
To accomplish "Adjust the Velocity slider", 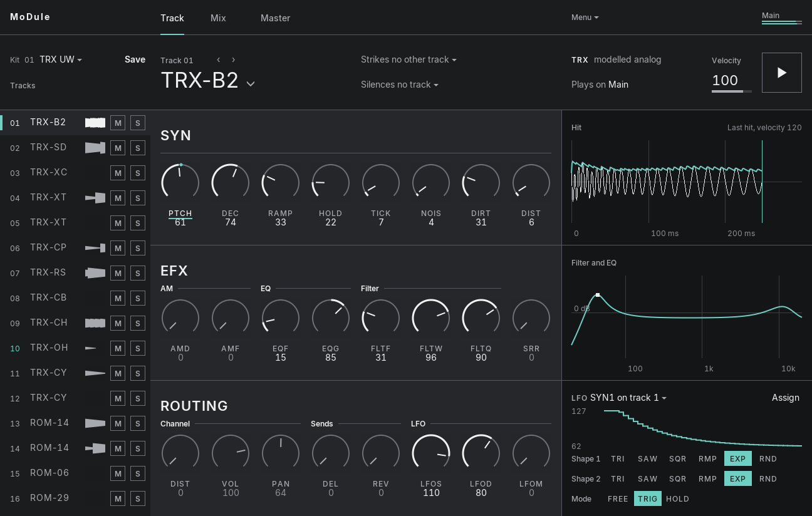I will 732,91.
